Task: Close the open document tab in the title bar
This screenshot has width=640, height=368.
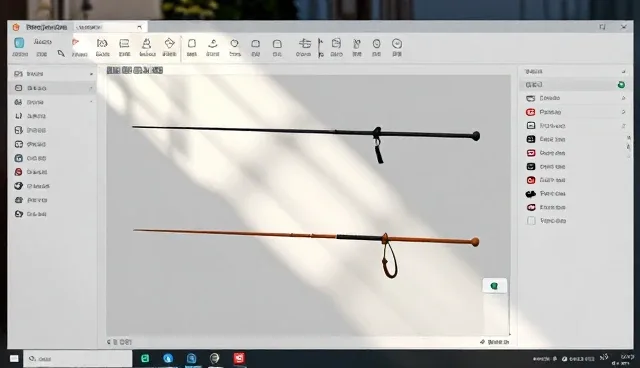Action: [140, 27]
